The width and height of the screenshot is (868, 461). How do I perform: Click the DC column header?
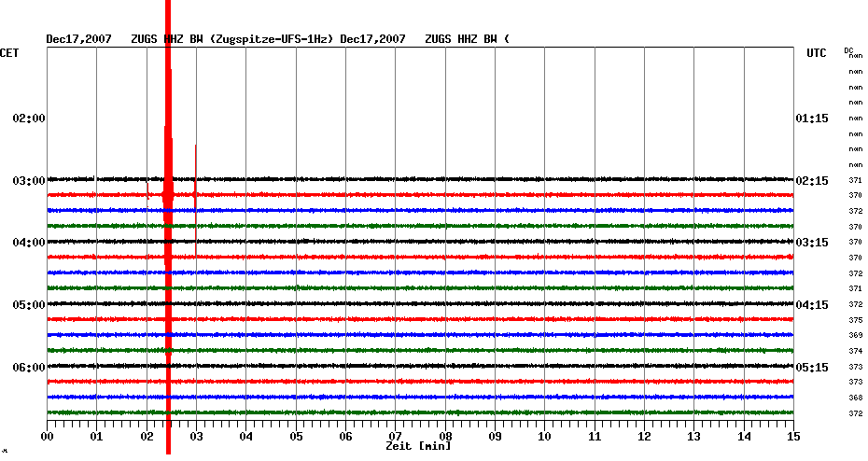pos(848,50)
